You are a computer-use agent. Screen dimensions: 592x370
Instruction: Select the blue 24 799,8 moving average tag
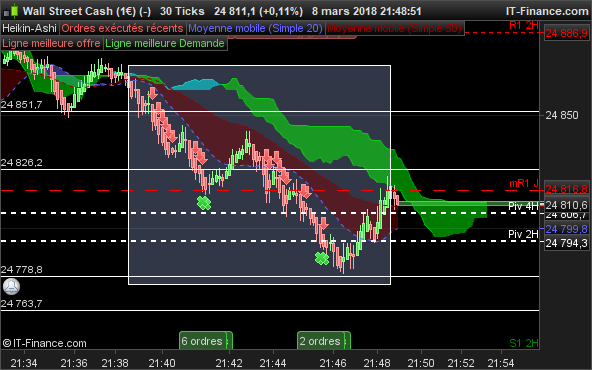click(x=566, y=229)
